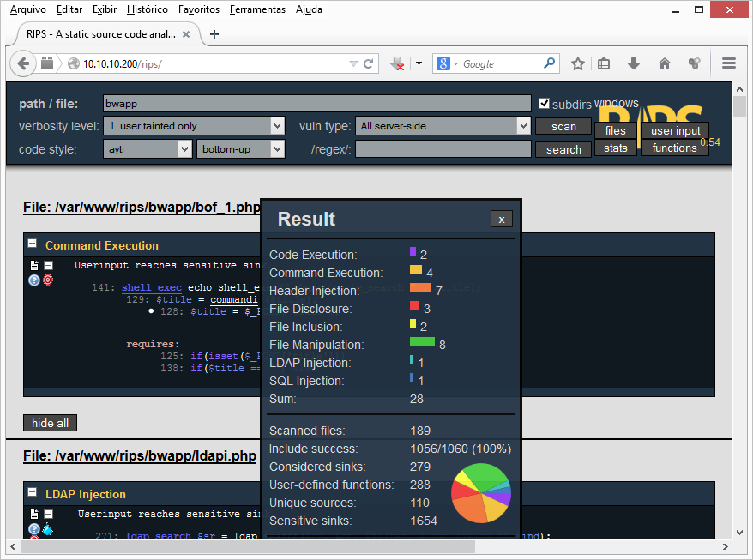The height and width of the screenshot is (560, 753).
Task: Open the Ferramentas menu
Action: click(x=257, y=9)
